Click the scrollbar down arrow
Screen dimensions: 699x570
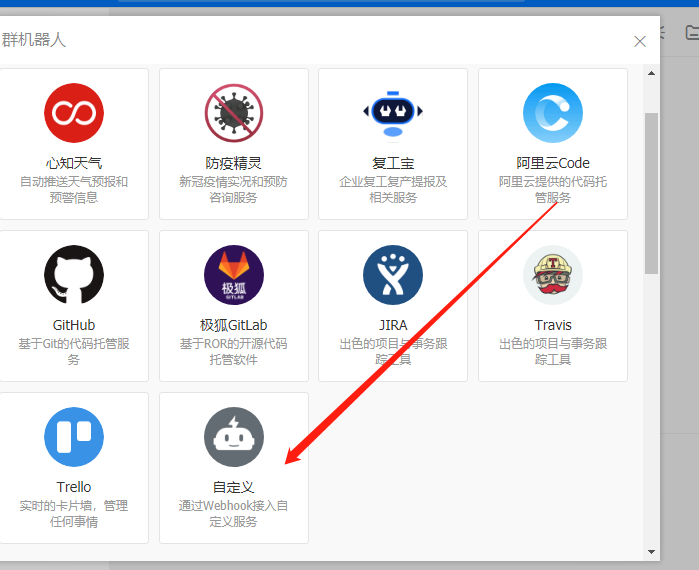[x=651, y=552]
